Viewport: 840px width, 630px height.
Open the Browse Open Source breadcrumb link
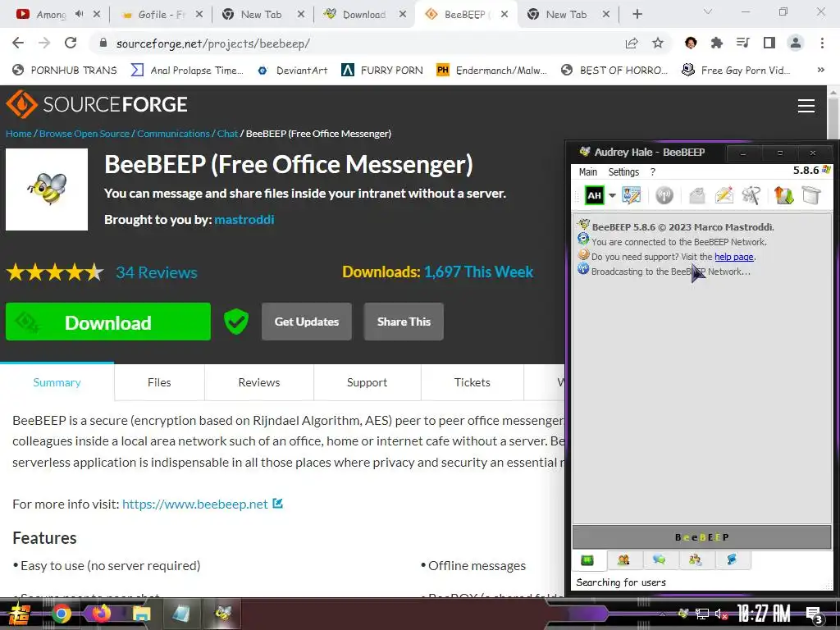point(84,134)
